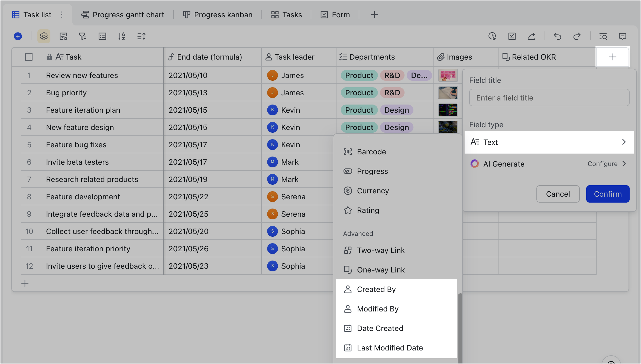This screenshot has height=364, width=641.
Task: Open the record search icon
Action: 603,36
